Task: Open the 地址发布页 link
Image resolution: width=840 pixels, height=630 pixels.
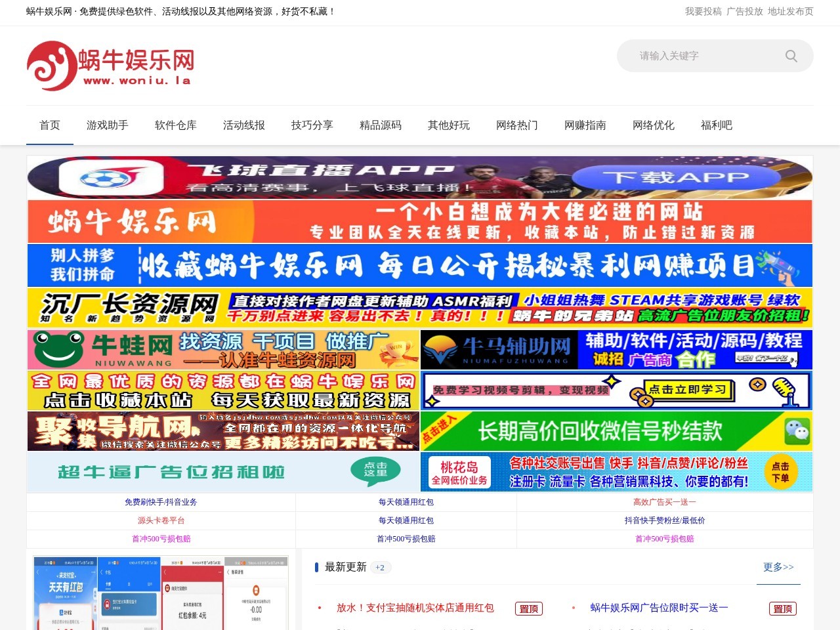Action: tap(791, 11)
